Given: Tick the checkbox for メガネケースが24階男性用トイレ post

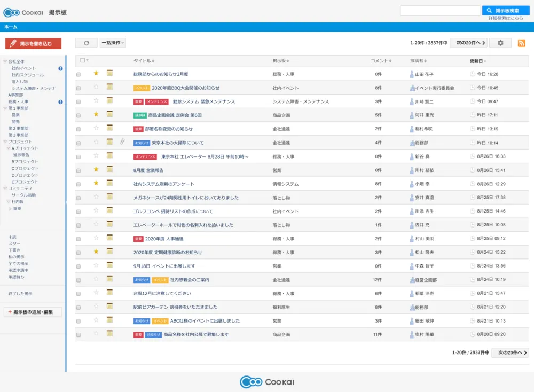Looking at the screenshot, I should point(78,198).
